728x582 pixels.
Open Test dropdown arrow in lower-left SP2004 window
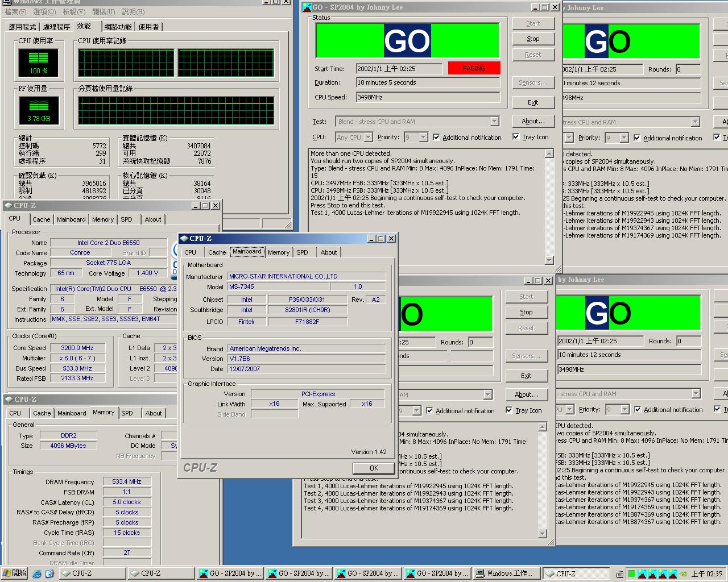pyautogui.click(x=487, y=394)
